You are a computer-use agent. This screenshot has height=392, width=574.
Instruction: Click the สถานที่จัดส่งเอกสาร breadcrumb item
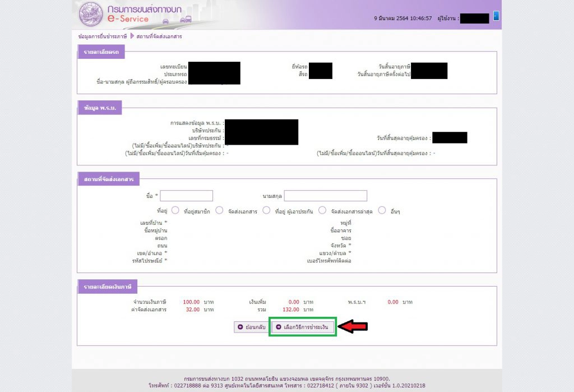(159, 36)
